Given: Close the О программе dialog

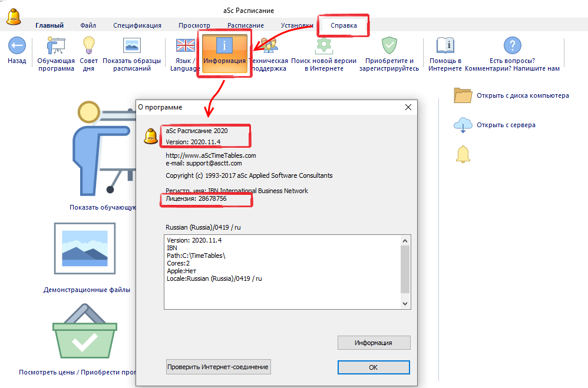Looking at the screenshot, I should (x=408, y=107).
